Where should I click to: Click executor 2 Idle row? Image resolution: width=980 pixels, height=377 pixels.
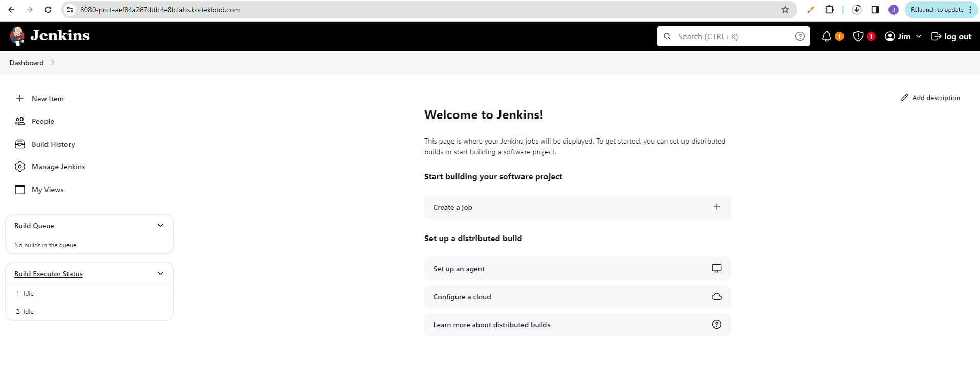89,311
